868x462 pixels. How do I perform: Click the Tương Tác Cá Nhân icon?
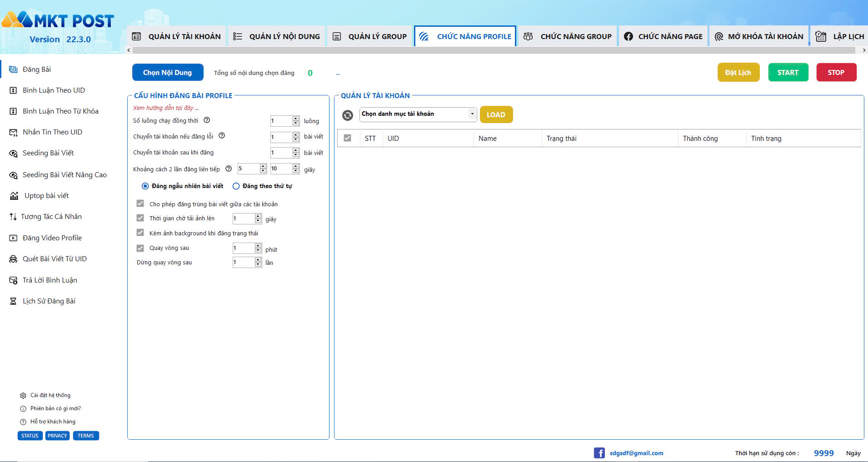tap(13, 217)
